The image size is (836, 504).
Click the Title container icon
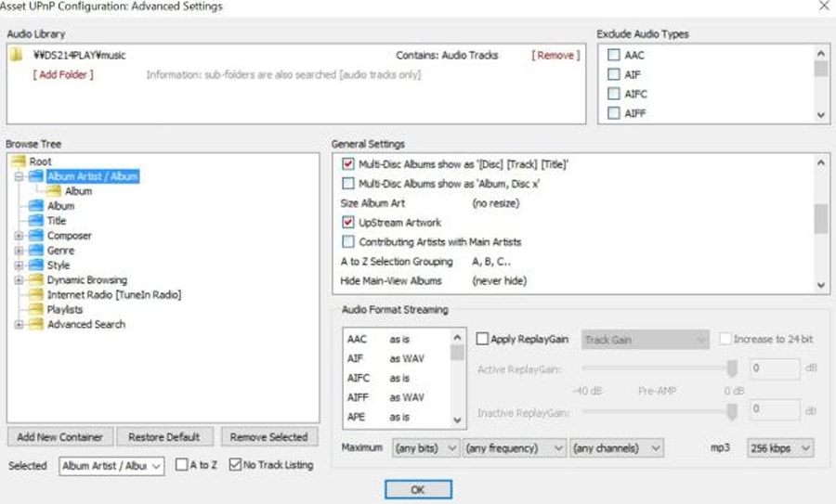(37, 221)
